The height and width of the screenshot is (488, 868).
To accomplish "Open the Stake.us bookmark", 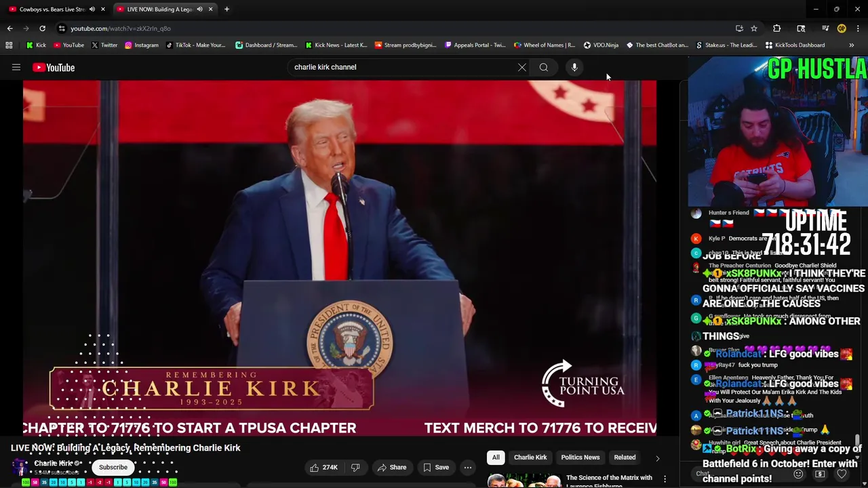I will [726, 45].
